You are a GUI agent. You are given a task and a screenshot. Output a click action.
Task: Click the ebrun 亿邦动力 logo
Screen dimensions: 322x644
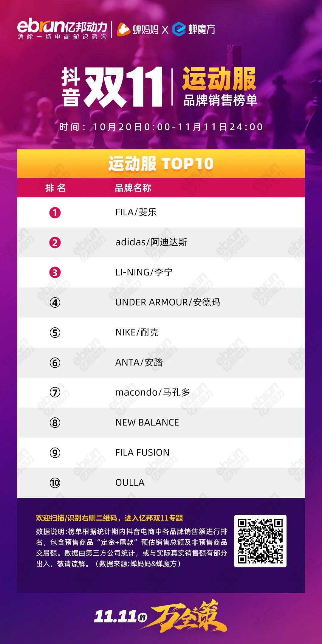[62, 30]
